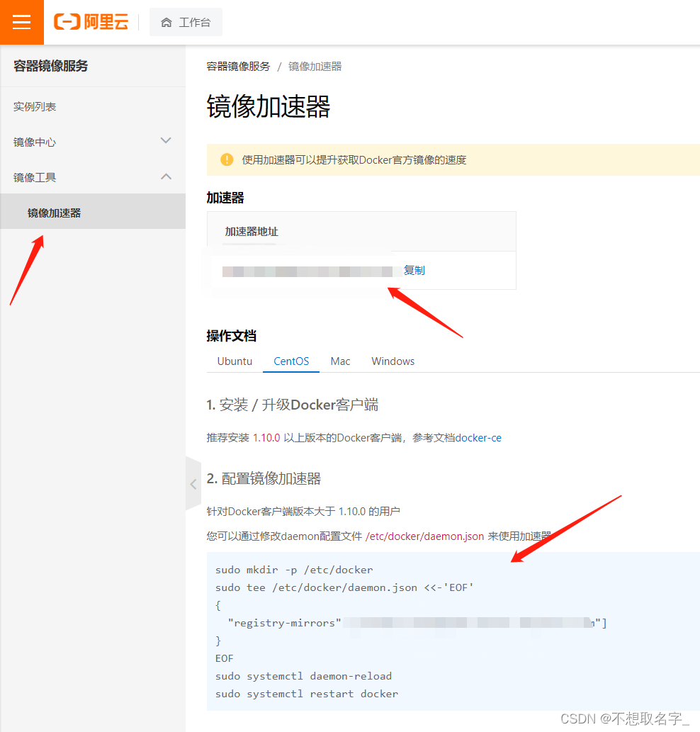Click the 加速器地址 table header
This screenshot has width=700, height=732.
click(x=252, y=232)
